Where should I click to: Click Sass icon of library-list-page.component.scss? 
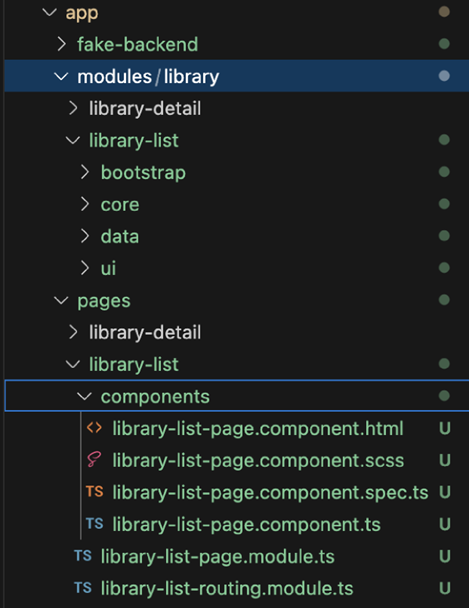coord(94,460)
